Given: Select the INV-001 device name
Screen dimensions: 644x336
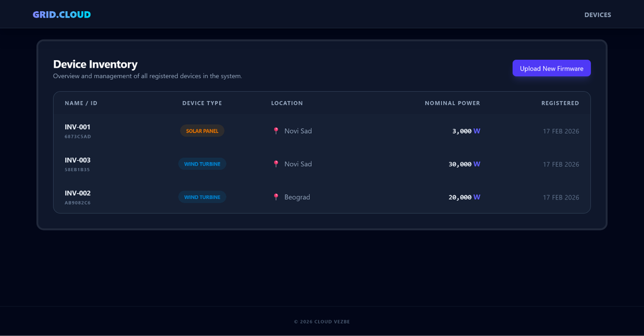Looking at the screenshot, I should click(x=77, y=127).
